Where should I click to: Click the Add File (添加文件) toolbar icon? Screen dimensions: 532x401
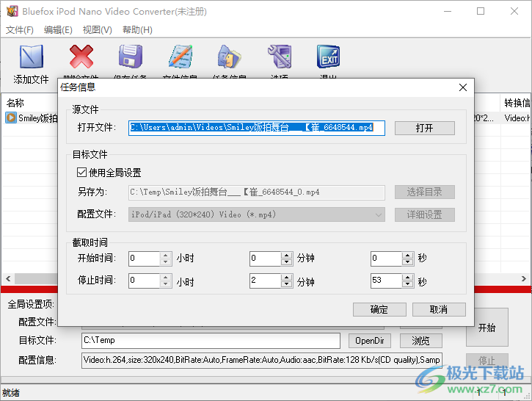[x=32, y=57]
